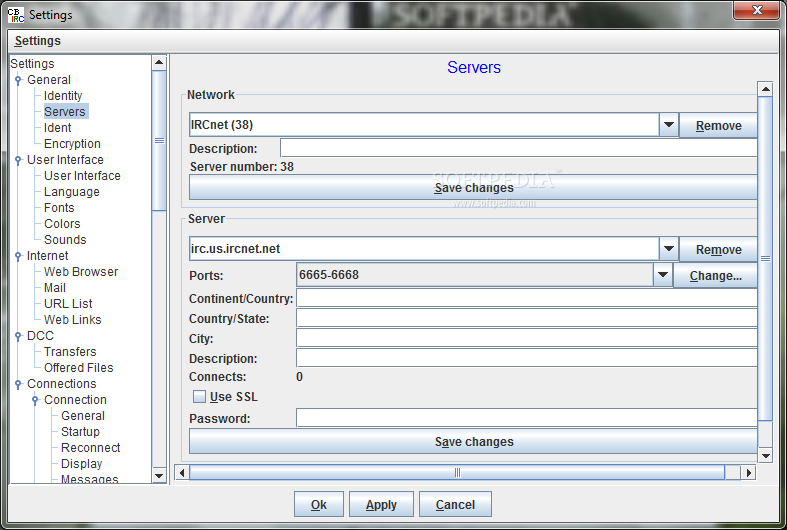This screenshot has width=787, height=530.
Task: Open Display connection settings
Action: pos(81,464)
